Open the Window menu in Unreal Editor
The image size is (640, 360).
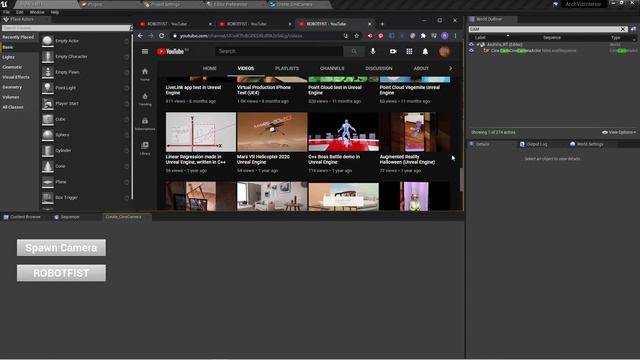tap(37, 12)
